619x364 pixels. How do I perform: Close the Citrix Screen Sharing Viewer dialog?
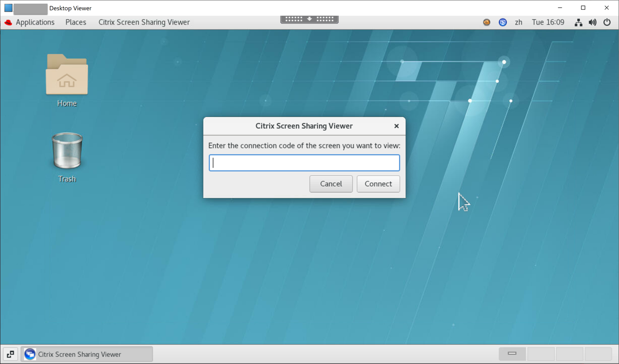pos(396,126)
